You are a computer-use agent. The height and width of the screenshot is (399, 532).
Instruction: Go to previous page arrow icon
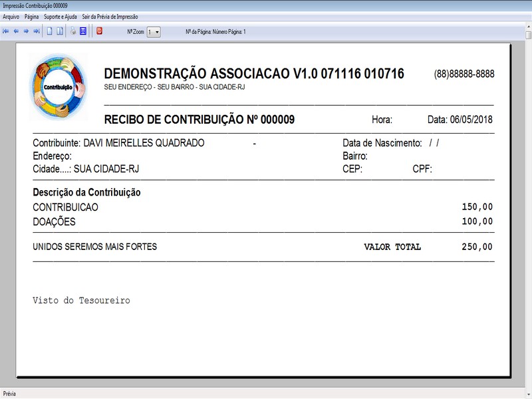(16, 31)
